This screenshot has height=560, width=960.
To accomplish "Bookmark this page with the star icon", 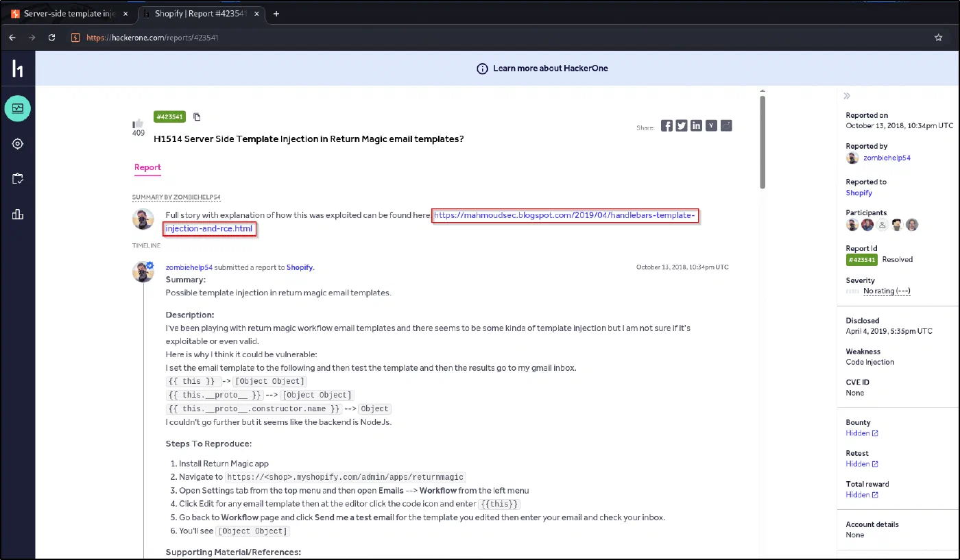I will click(x=939, y=38).
